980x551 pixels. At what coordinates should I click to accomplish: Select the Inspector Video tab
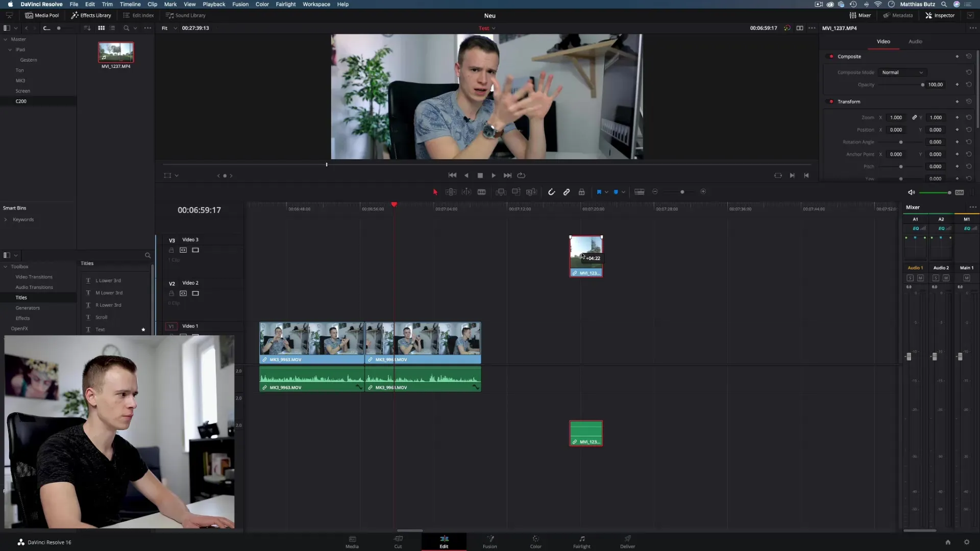[883, 41]
